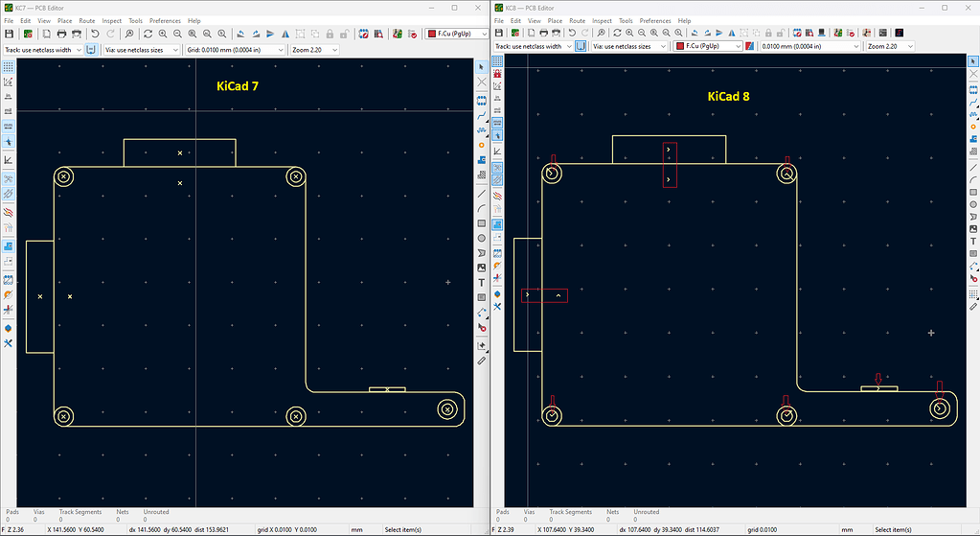Save the board in KiCad 7 window
The height and width of the screenshot is (536, 980).
(9, 34)
